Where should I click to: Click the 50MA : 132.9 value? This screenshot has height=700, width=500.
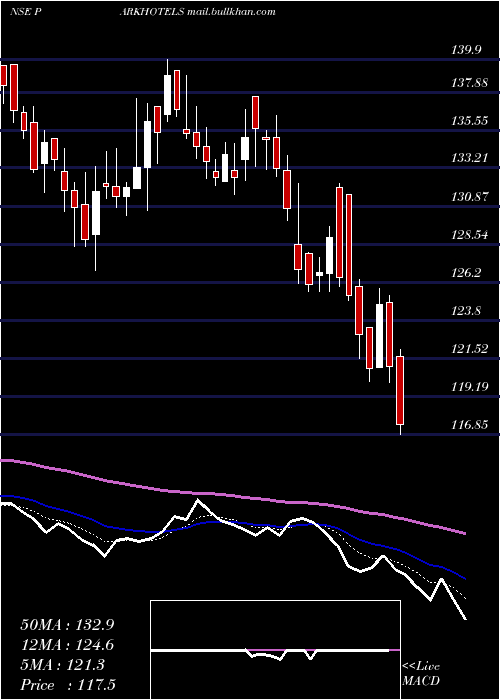(x=67, y=625)
